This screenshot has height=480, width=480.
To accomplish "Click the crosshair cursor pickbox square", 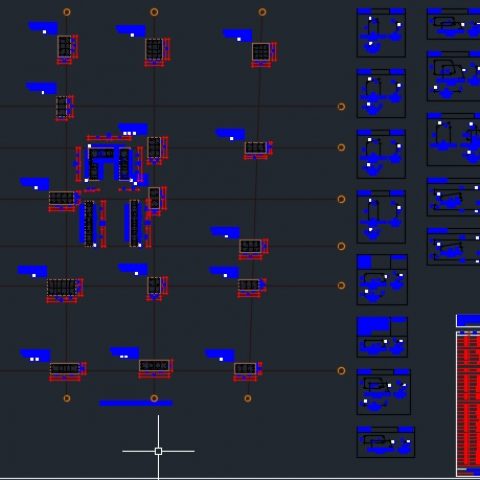I will click(158, 451).
